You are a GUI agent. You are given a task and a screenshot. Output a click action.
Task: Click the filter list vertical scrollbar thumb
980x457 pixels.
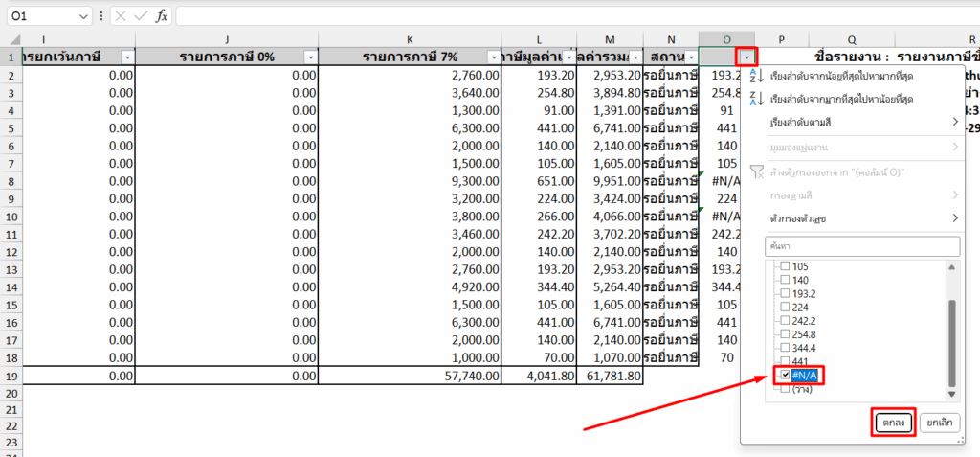tap(951, 340)
